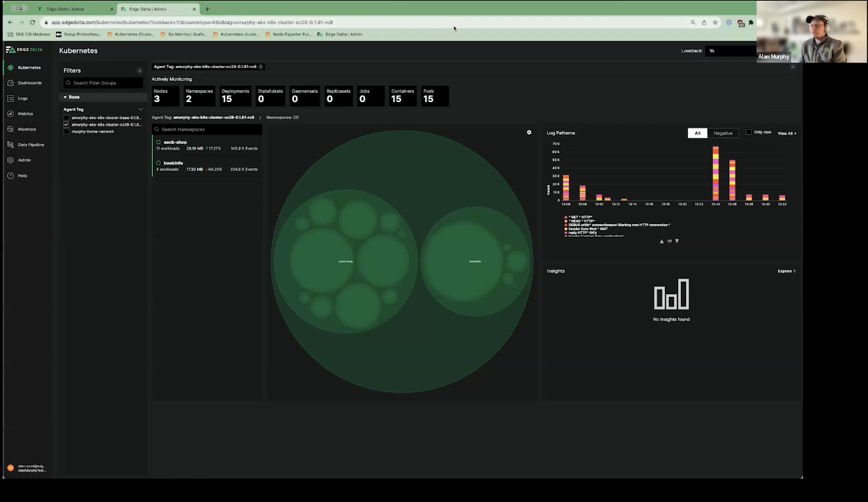Click the View All link in Log Patterns

786,133
